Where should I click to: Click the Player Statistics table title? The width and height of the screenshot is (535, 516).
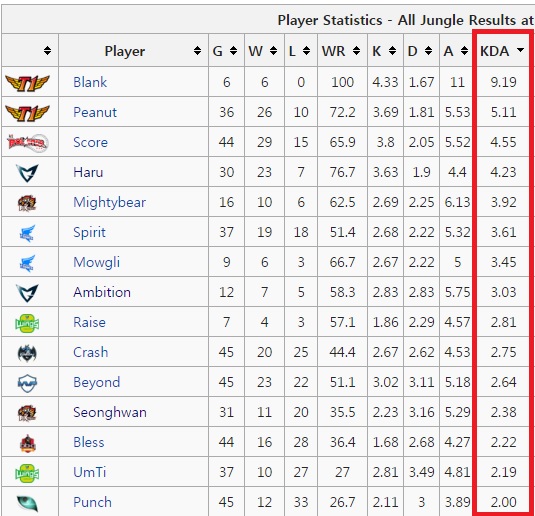tap(406, 20)
